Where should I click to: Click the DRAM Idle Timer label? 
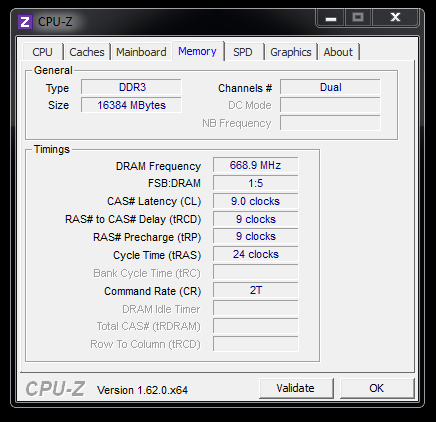161,309
